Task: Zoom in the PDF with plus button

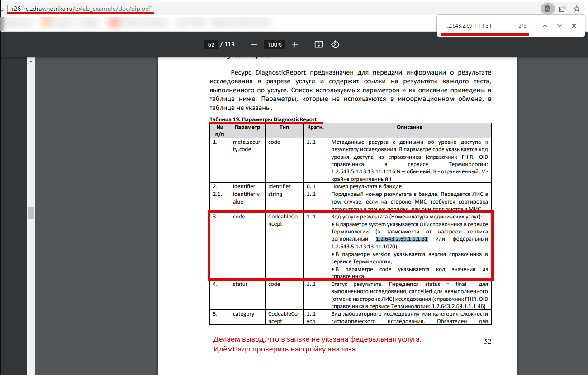Action: pyautogui.click(x=295, y=44)
